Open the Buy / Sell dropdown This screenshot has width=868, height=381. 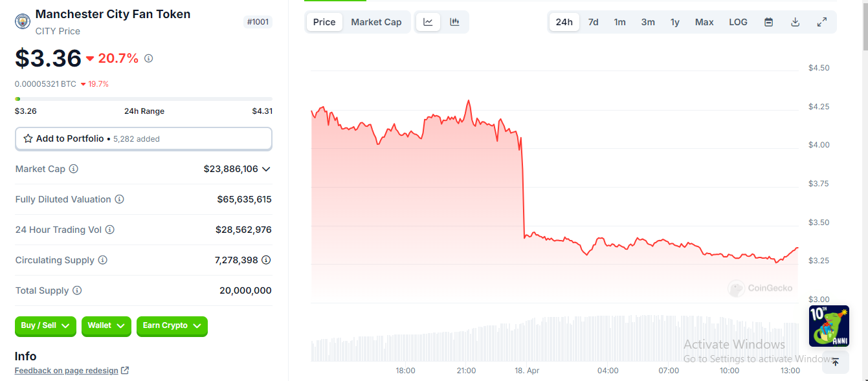(45, 326)
